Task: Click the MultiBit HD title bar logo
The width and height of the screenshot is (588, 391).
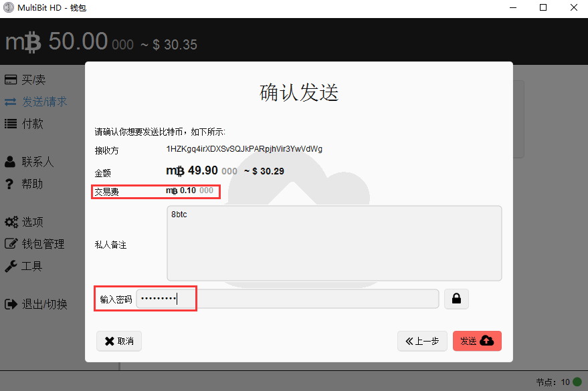Action: pyautogui.click(x=8, y=7)
